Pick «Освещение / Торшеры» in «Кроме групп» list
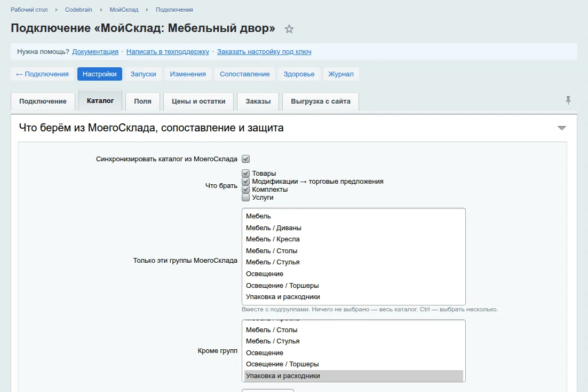The height and width of the screenshot is (392, 588). coord(354,364)
